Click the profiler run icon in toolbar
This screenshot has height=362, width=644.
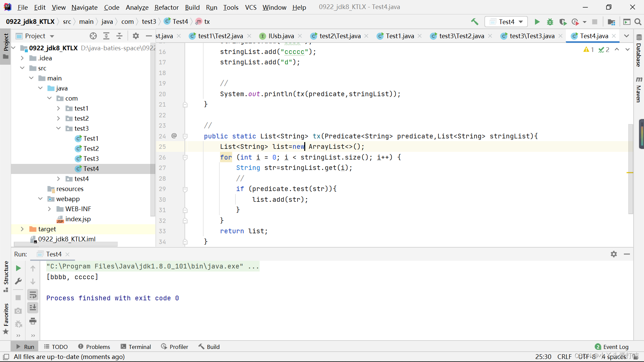click(x=576, y=22)
